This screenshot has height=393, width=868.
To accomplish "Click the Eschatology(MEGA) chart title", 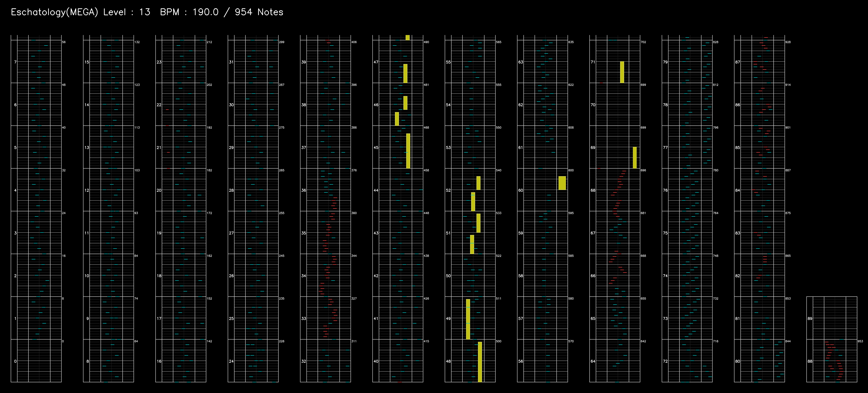I will pyautogui.click(x=55, y=12).
